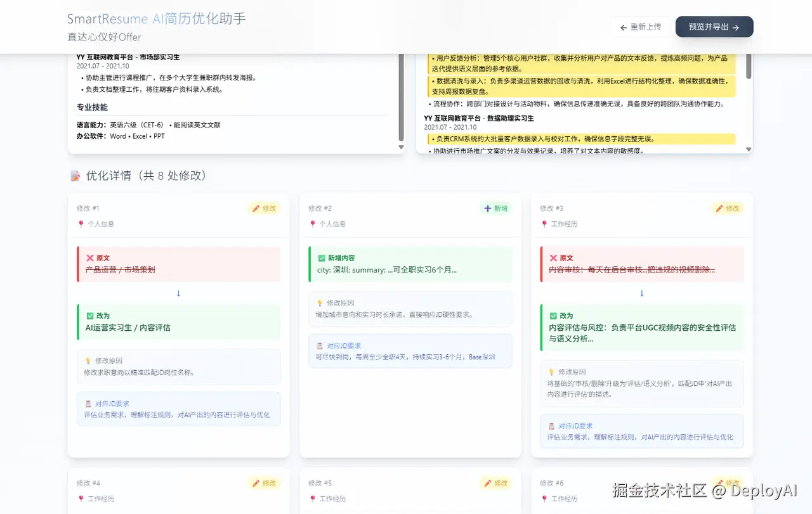This screenshot has height=514, width=812.
Task: Click the green check 新增内容 icon in card #2
Action: coord(322,258)
